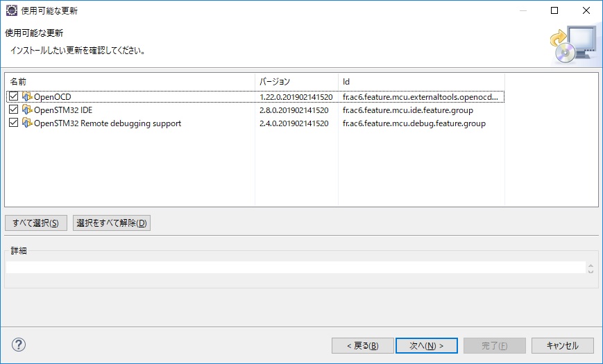The height and width of the screenshot is (364, 603).
Task: Click 選択をすべて解除(D) button
Action: [112, 223]
